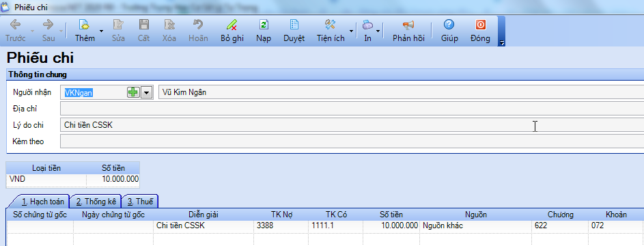Switch to the 3. Thuế tab
The image size is (644, 246).
[x=140, y=201]
